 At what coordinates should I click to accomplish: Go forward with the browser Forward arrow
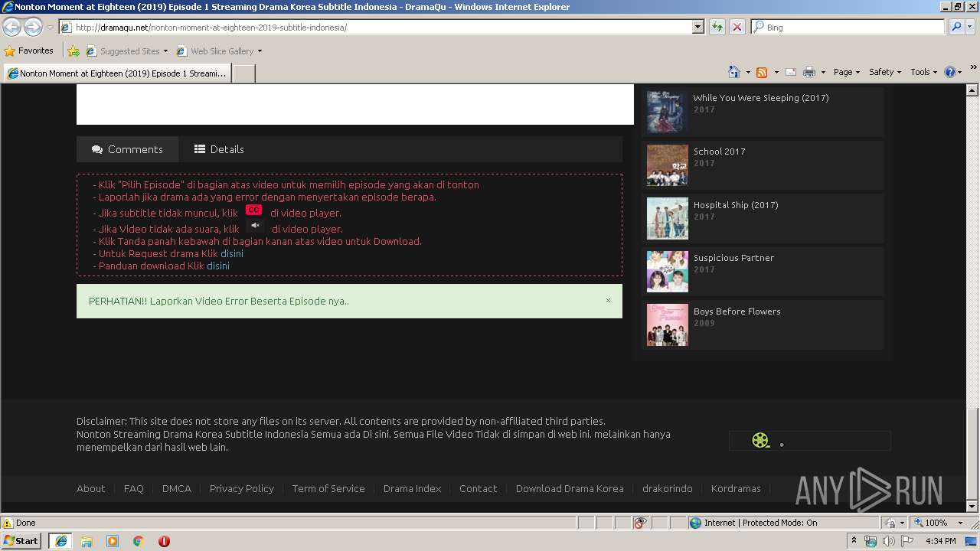point(33,28)
